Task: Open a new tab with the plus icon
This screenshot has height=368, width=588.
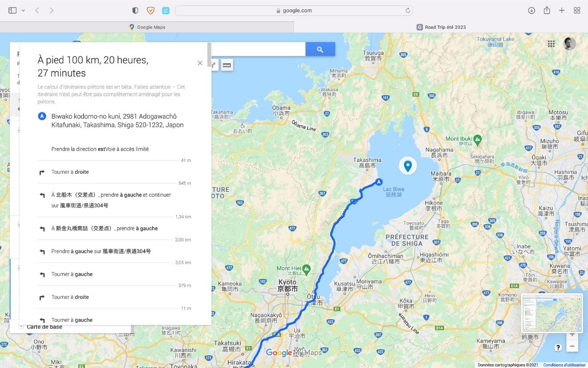Action: [x=562, y=10]
